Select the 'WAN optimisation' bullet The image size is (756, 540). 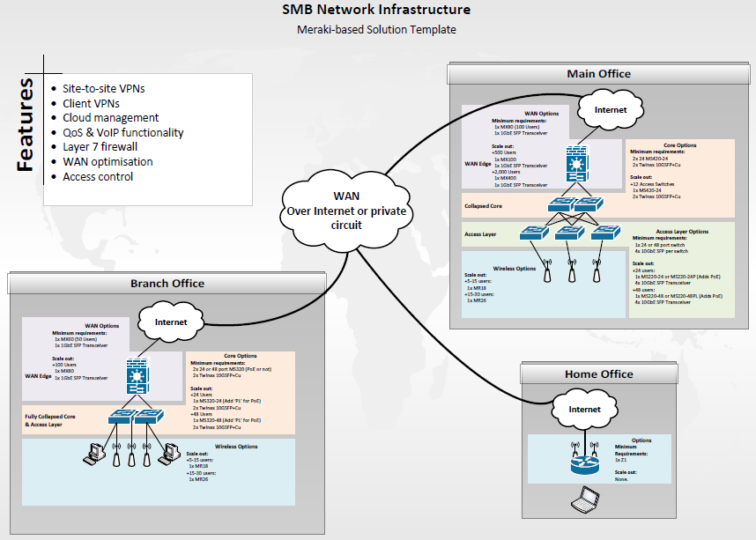click(x=107, y=162)
